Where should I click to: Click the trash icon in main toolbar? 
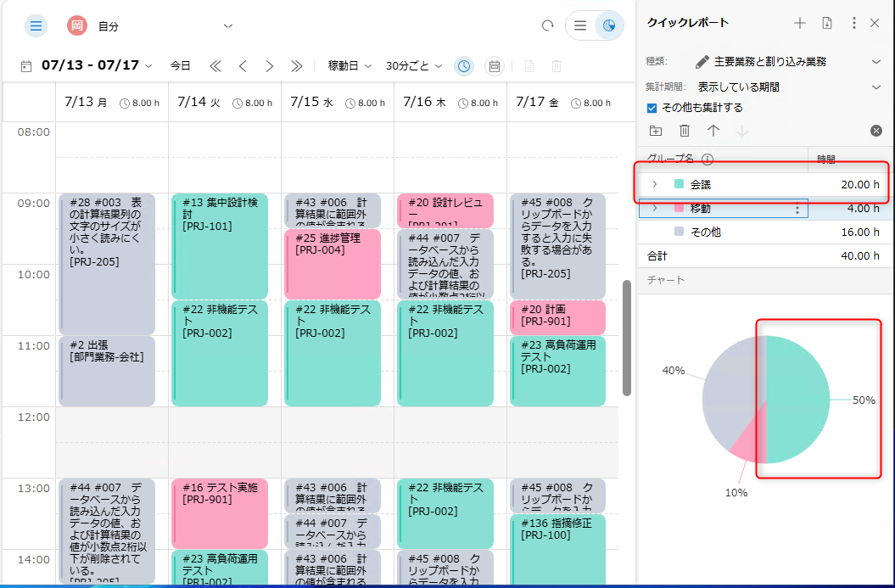(557, 66)
